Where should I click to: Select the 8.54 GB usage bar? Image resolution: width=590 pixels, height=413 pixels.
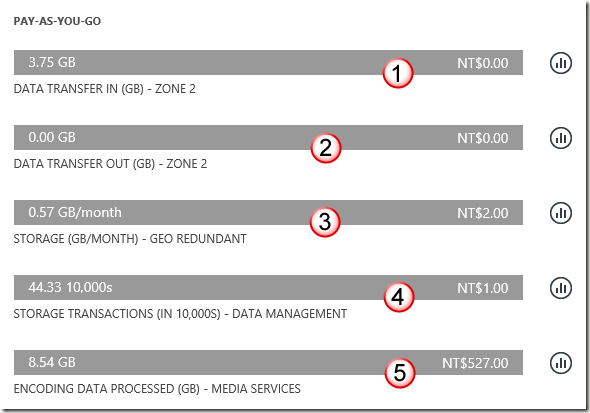[268, 363]
